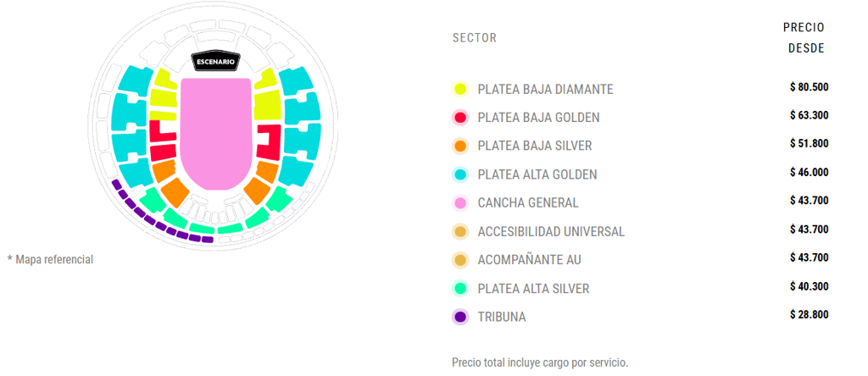This screenshot has height=376, width=868.
Task: Click the Accesibilidad Universal legend dot
Action: pos(460,231)
